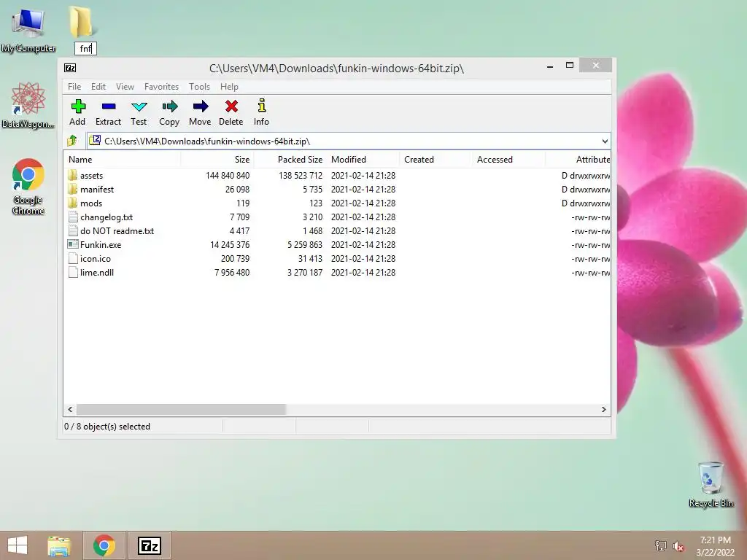The height and width of the screenshot is (560, 747).
Task: Click the red Delete button
Action: pos(231,112)
